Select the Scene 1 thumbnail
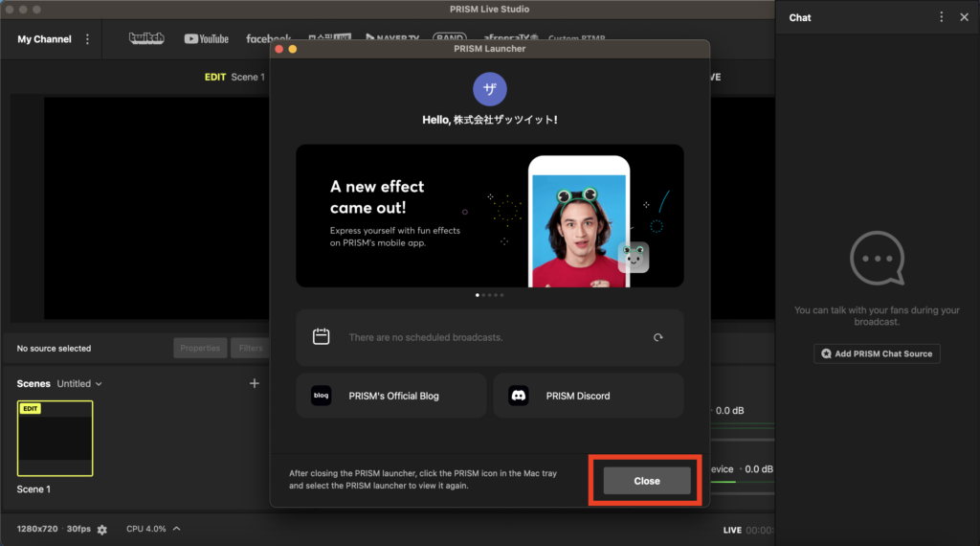This screenshot has width=980, height=546. pos(56,439)
